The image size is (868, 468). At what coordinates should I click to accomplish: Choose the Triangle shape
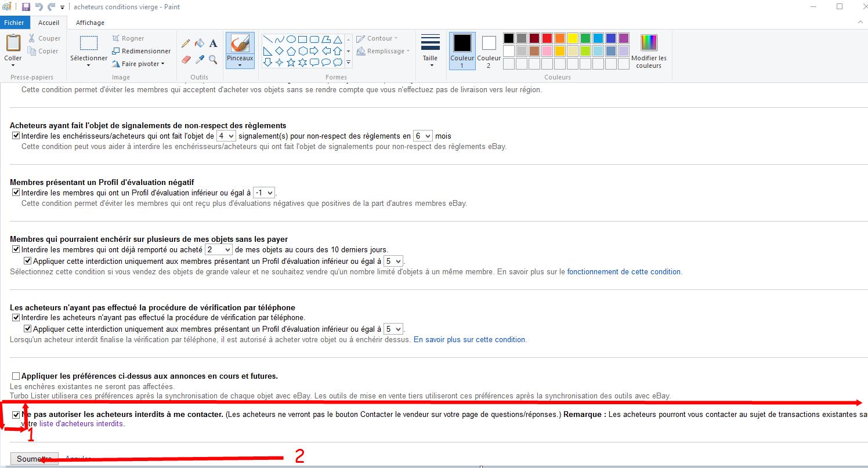coord(338,39)
